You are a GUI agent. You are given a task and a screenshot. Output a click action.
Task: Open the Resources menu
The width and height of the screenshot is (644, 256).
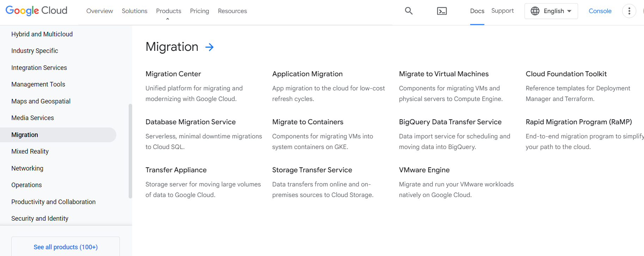232,11
